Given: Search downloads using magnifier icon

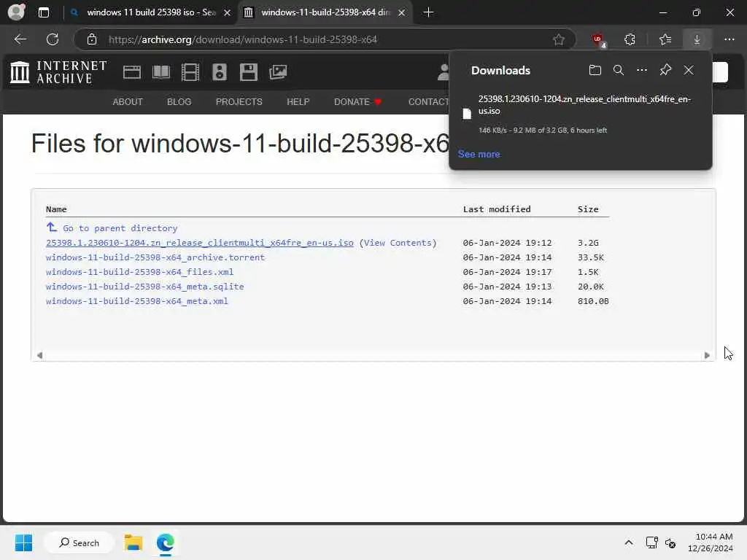Looking at the screenshot, I should point(619,70).
